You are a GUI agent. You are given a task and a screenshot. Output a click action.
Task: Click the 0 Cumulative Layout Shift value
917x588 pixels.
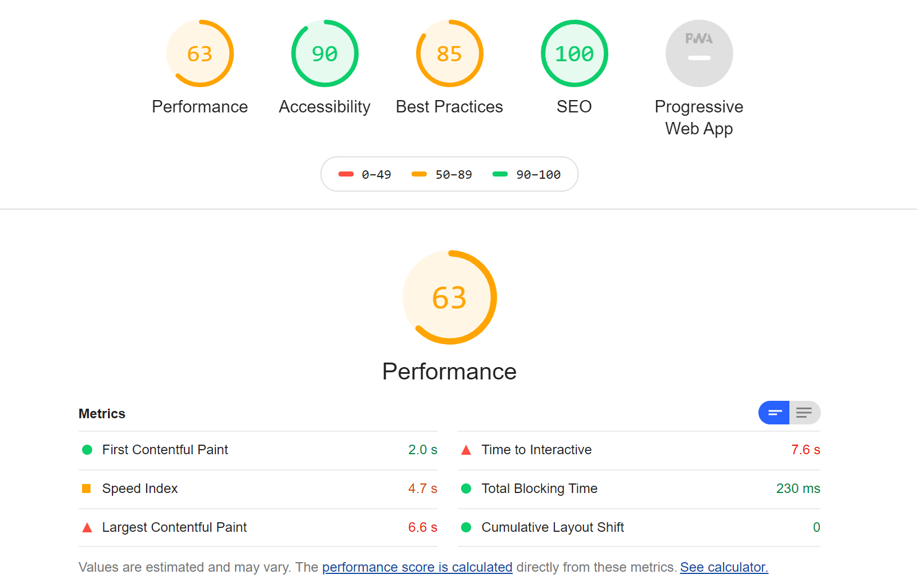point(816,527)
